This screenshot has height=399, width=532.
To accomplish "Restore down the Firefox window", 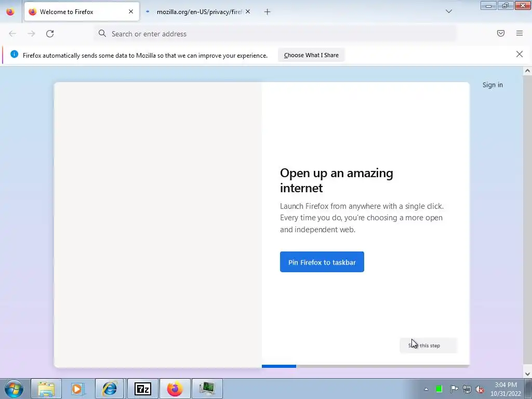I will [x=506, y=5].
